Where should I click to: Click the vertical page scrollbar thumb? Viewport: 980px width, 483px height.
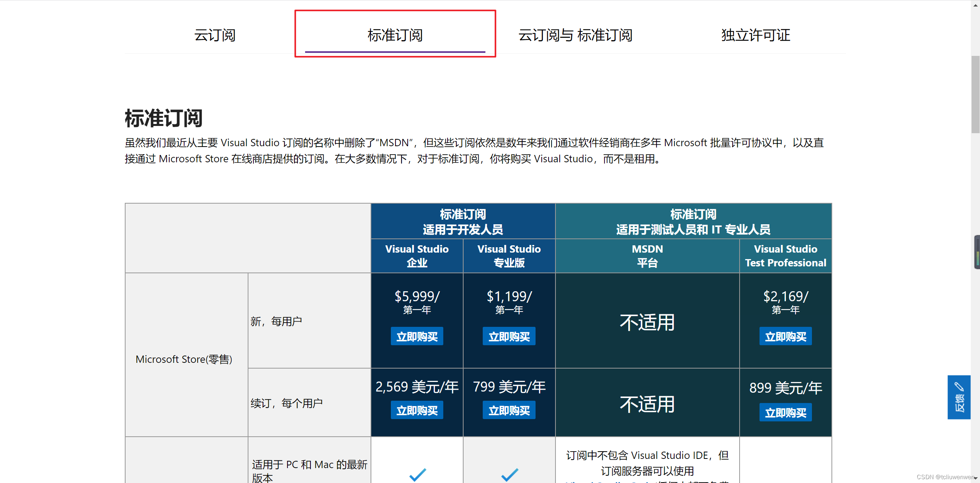click(975, 95)
